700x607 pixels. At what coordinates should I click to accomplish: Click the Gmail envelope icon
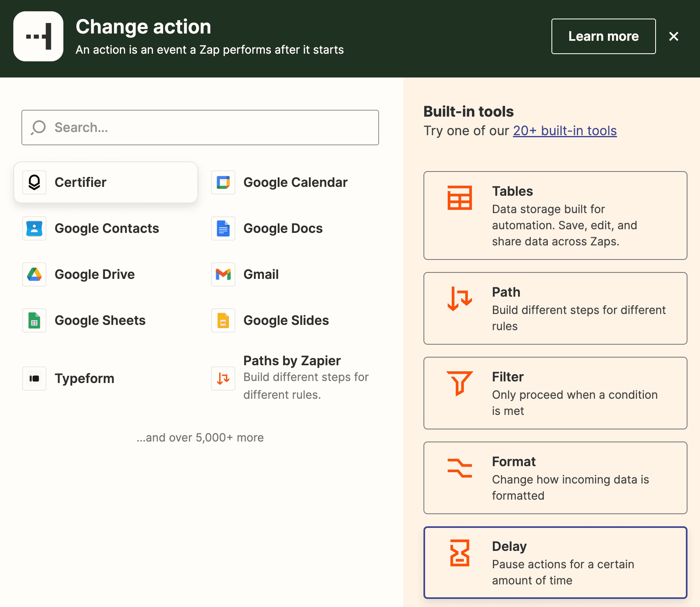pyautogui.click(x=223, y=274)
